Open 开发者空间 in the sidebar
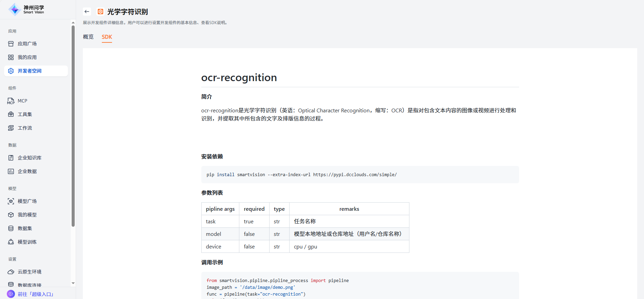The height and width of the screenshot is (299, 644). 30,71
